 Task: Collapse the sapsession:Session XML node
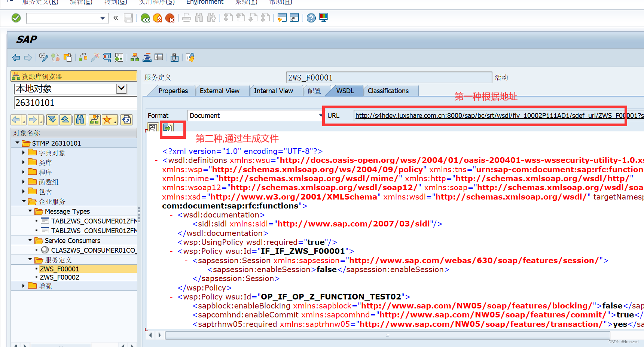[186, 261]
